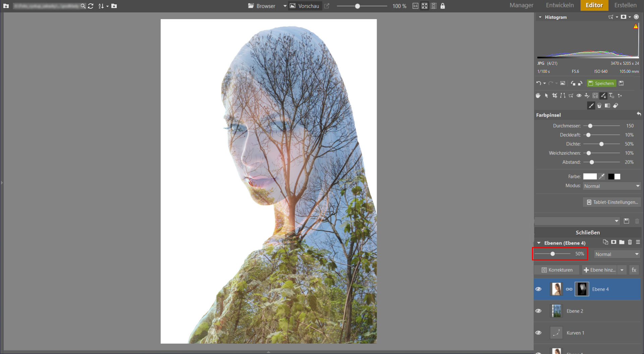
Task: Toggle link between layer and mask
Action: point(569,289)
